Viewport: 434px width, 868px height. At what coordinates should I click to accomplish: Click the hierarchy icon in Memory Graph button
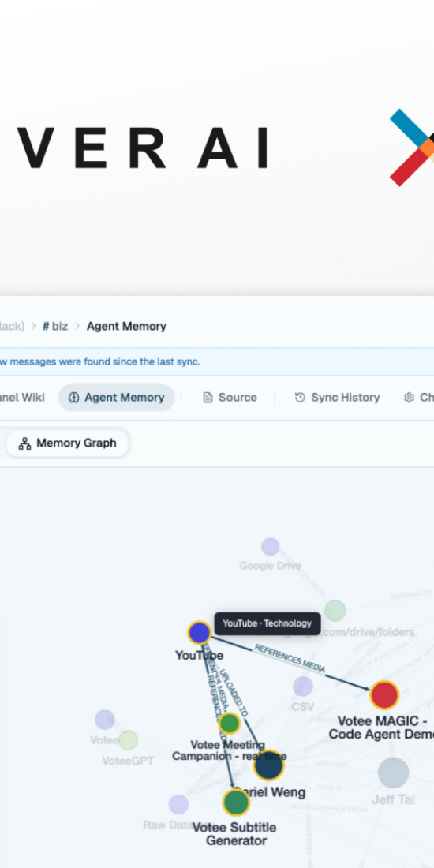point(25,443)
